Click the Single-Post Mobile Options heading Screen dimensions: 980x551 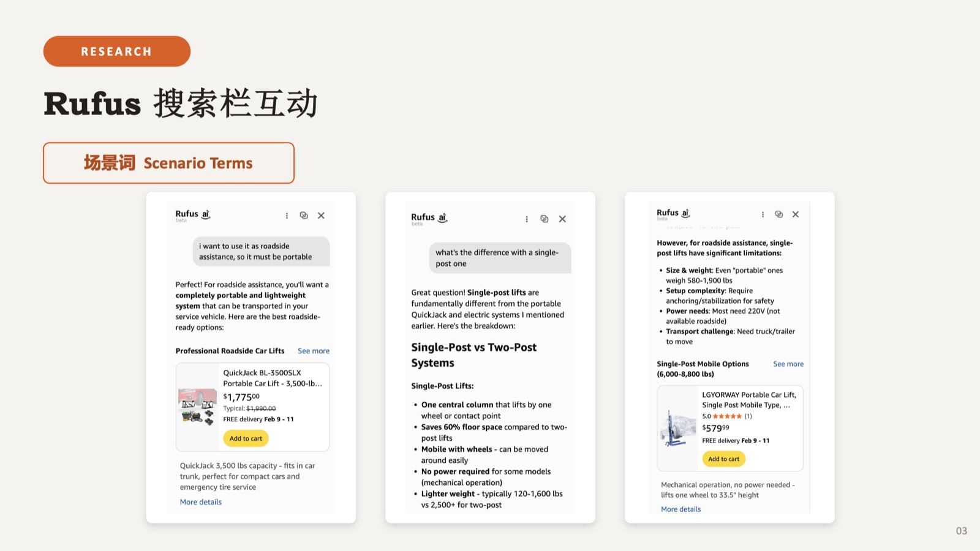click(x=703, y=369)
